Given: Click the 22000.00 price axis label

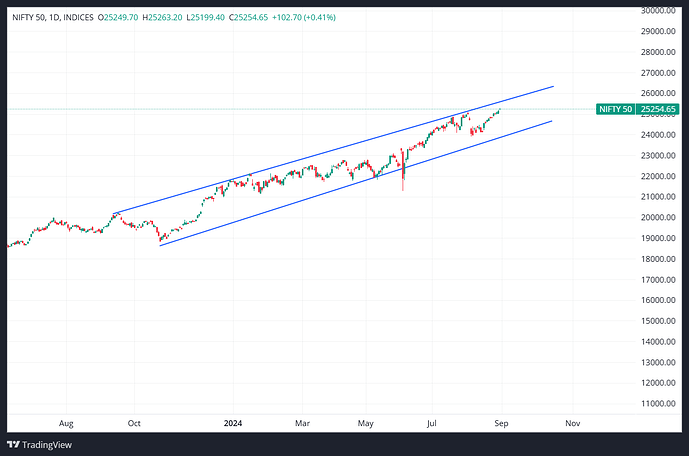Looking at the screenshot, I should tap(658, 176).
